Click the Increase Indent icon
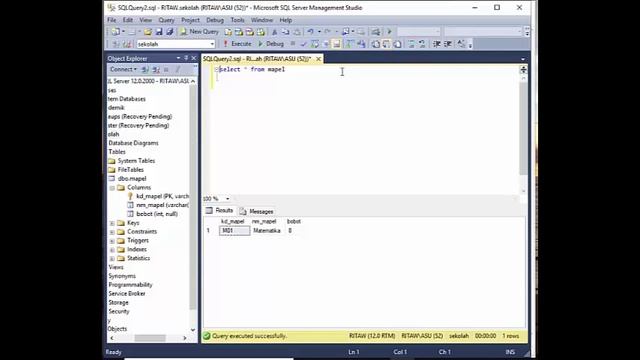640x360 pixels. point(448,44)
